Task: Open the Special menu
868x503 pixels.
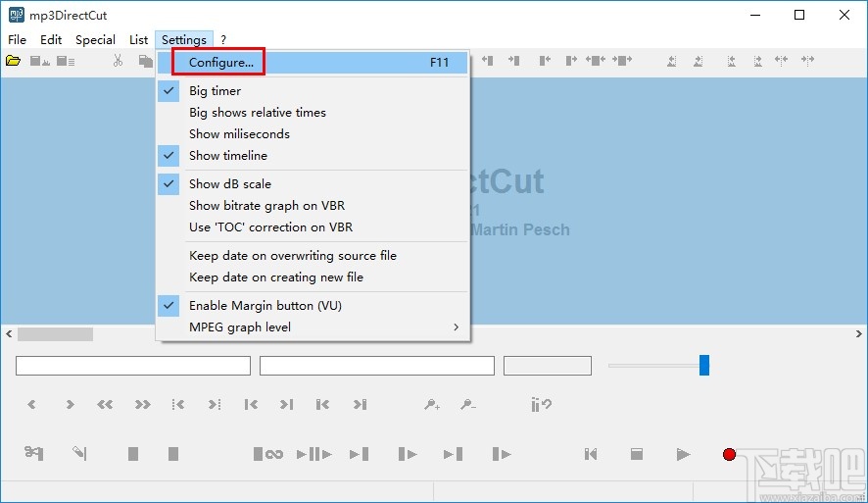Action: [95, 40]
